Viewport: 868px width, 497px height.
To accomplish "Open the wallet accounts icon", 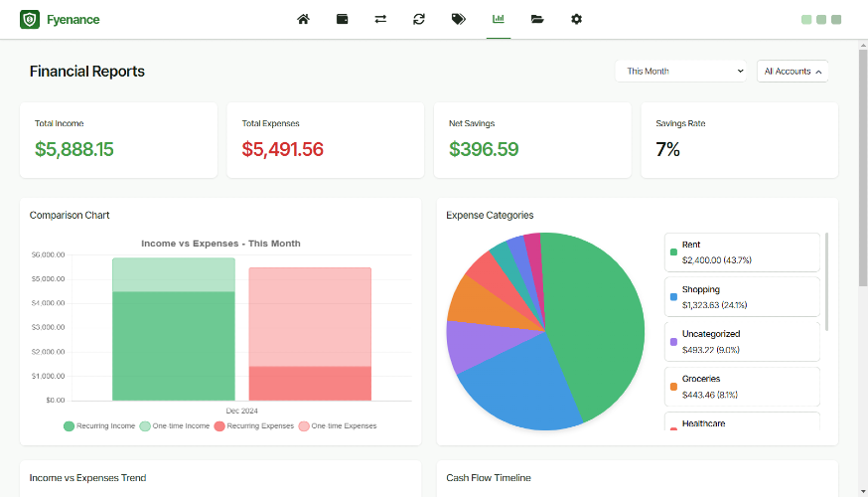I will [x=342, y=20].
